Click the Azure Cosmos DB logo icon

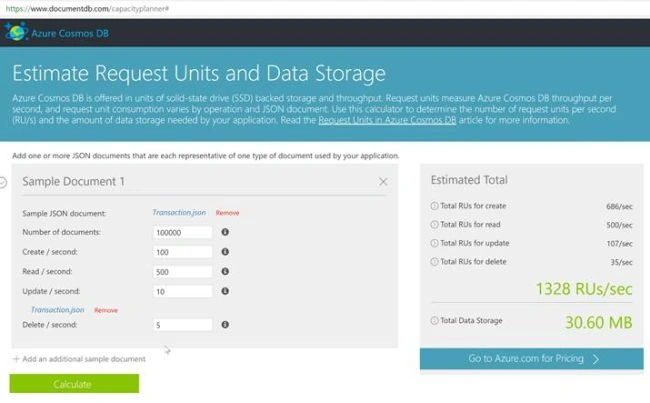pos(16,32)
